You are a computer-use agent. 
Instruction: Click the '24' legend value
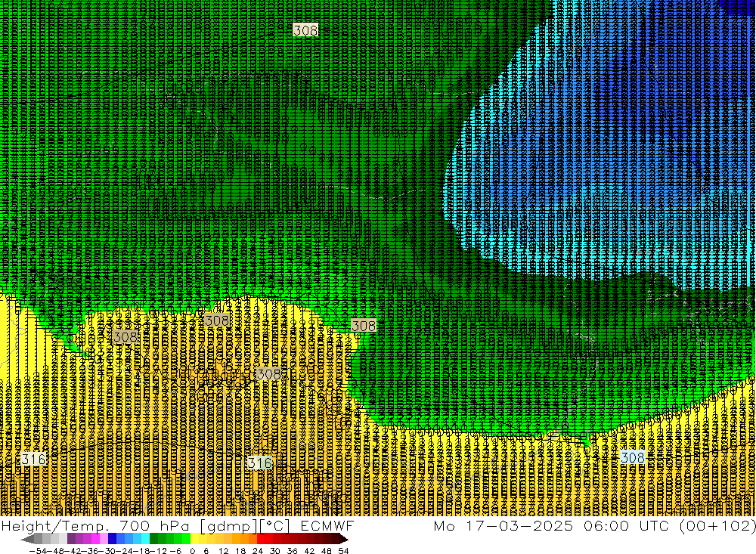258,551
